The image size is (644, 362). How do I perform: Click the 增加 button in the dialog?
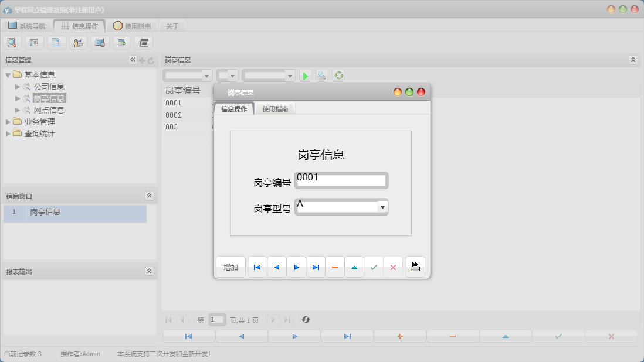[x=230, y=267]
